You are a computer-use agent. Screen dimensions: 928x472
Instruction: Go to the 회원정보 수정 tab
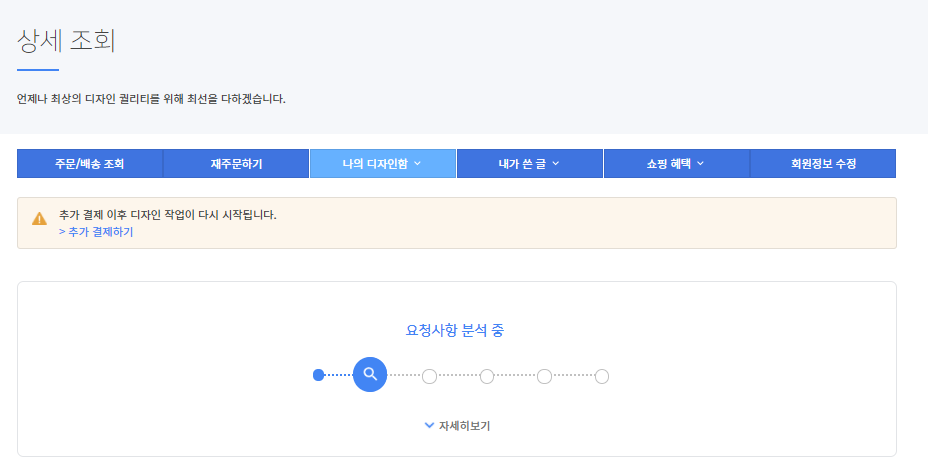[x=822, y=163]
